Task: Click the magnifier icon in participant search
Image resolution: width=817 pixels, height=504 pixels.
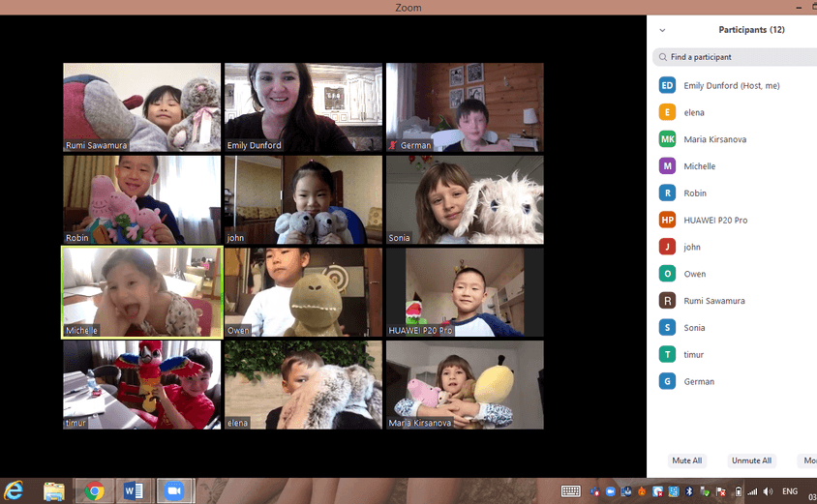Action: tap(662, 57)
